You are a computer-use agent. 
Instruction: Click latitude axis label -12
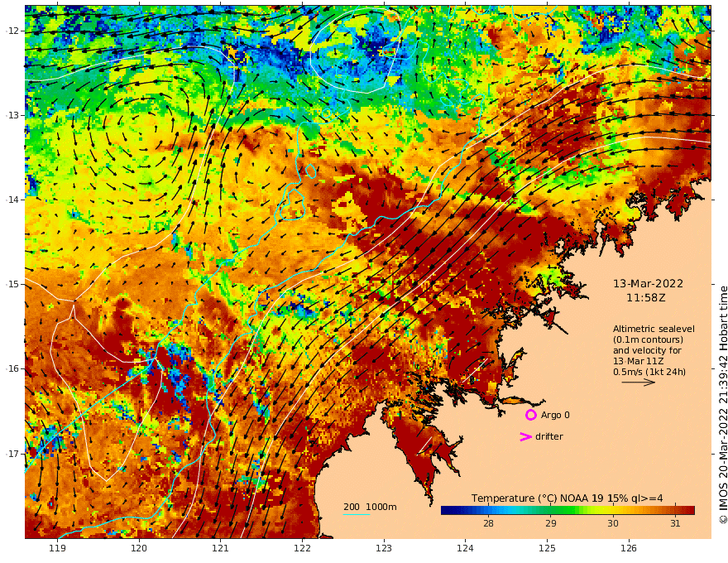click(12, 31)
